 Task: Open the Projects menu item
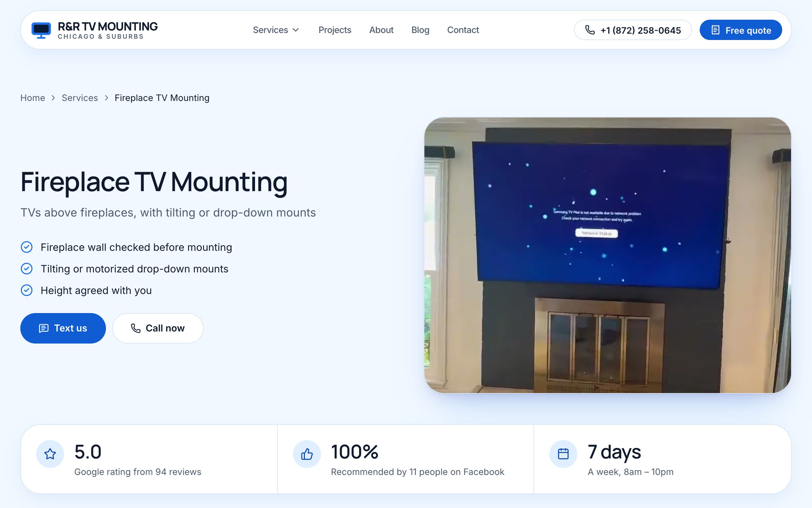pyautogui.click(x=335, y=30)
